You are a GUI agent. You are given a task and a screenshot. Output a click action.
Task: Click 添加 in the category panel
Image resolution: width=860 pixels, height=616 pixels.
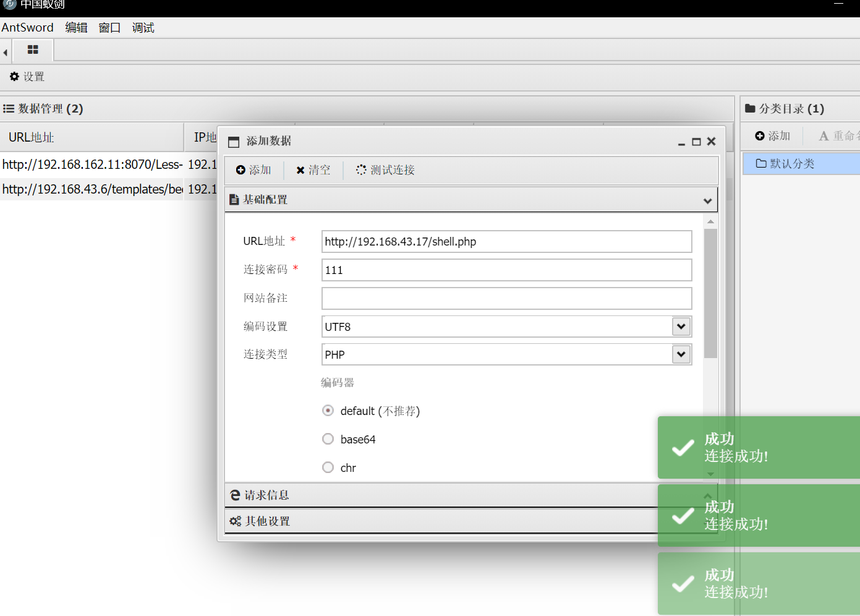pos(772,136)
